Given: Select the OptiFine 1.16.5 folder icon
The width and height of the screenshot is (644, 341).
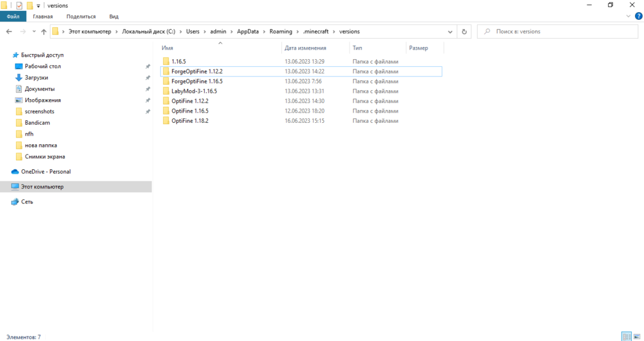Looking at the screenshot, I should (x=166, y=111).
